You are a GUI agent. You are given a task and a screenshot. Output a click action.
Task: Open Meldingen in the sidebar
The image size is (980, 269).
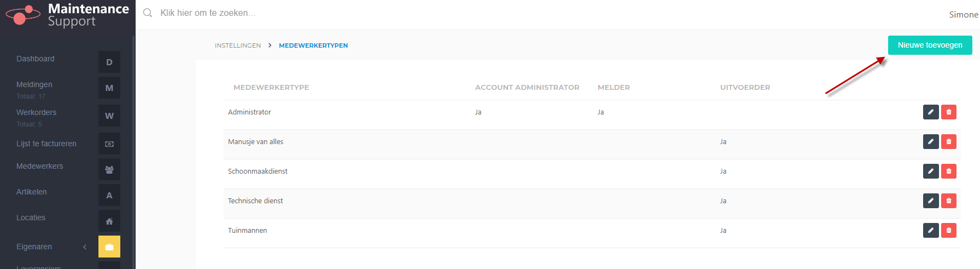pos(34,84)
